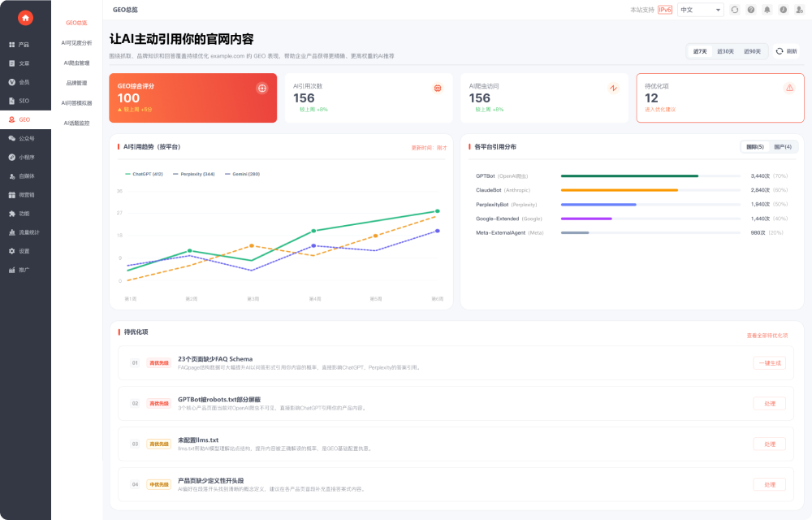Viewport: 812px width, 520px height.
Task: Switch time range to 近90天
Action: [753, 51]
